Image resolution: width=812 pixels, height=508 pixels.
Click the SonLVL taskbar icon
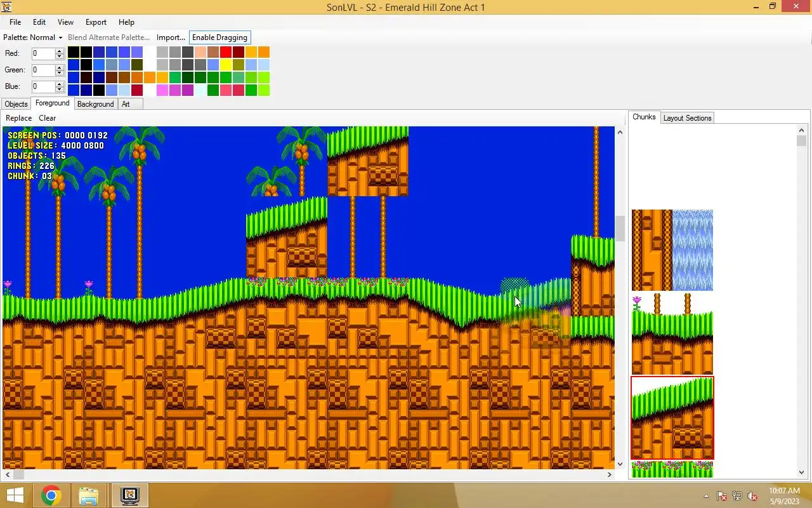129,495
